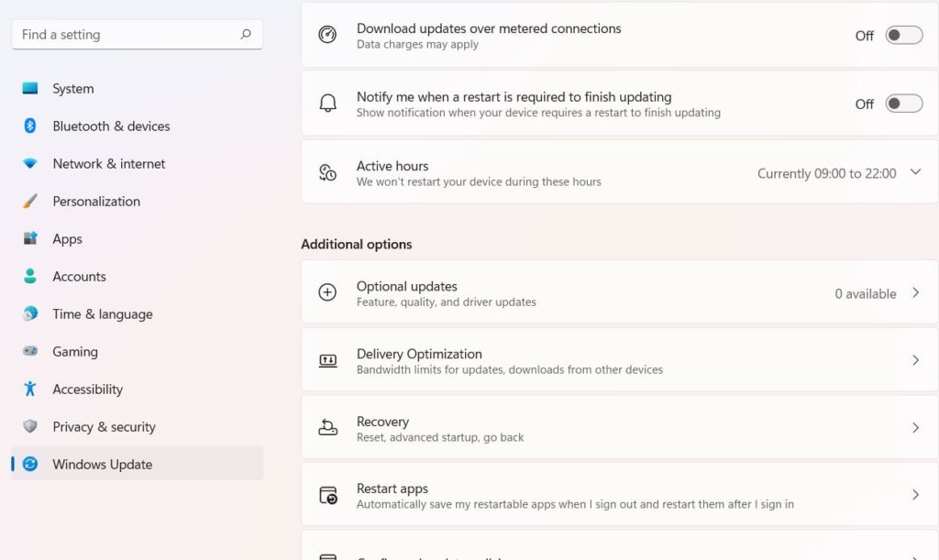
Task: Click 'Additional options' heading
Action: [357, 244]
